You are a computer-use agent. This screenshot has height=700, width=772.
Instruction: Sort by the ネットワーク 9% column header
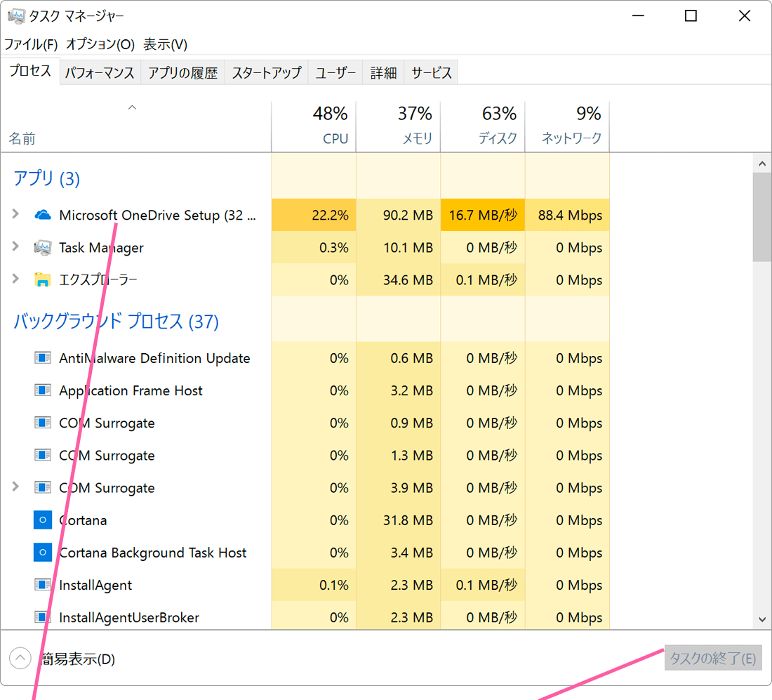567,127
